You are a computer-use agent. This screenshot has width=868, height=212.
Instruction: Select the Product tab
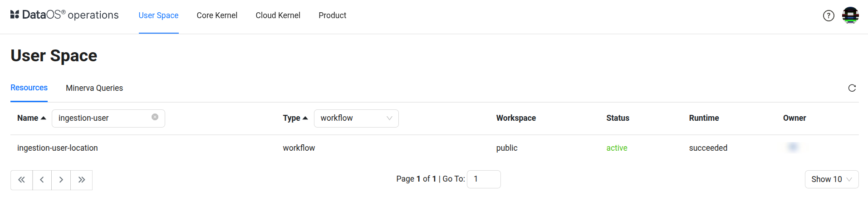[x=332, y=15]
